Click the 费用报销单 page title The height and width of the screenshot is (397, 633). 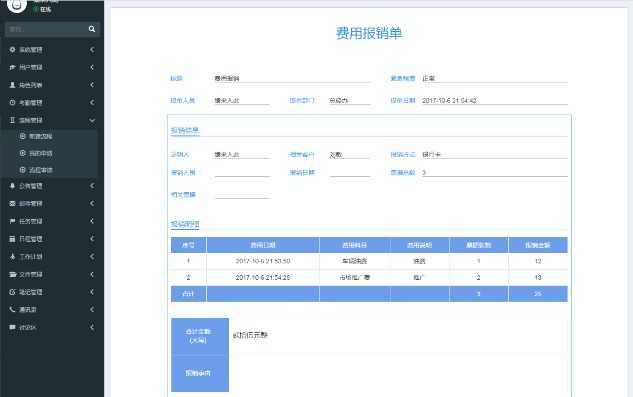pos(369,33)
